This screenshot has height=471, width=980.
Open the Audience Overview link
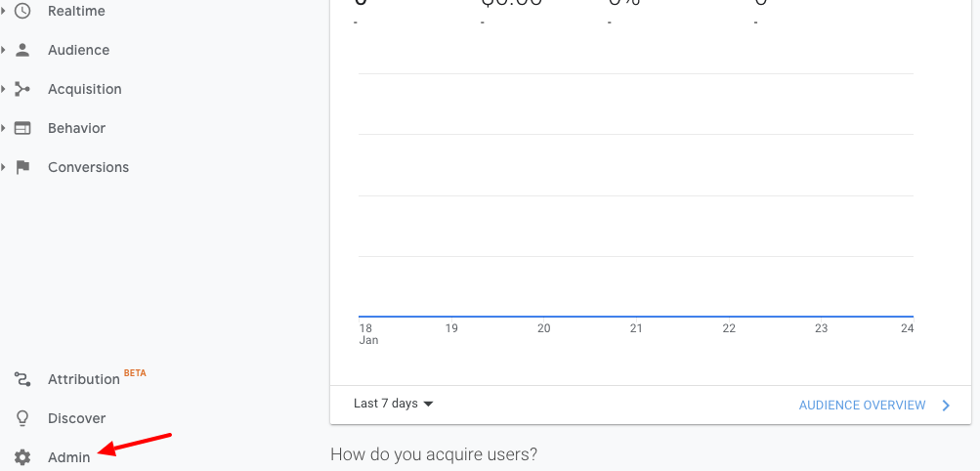862,406
